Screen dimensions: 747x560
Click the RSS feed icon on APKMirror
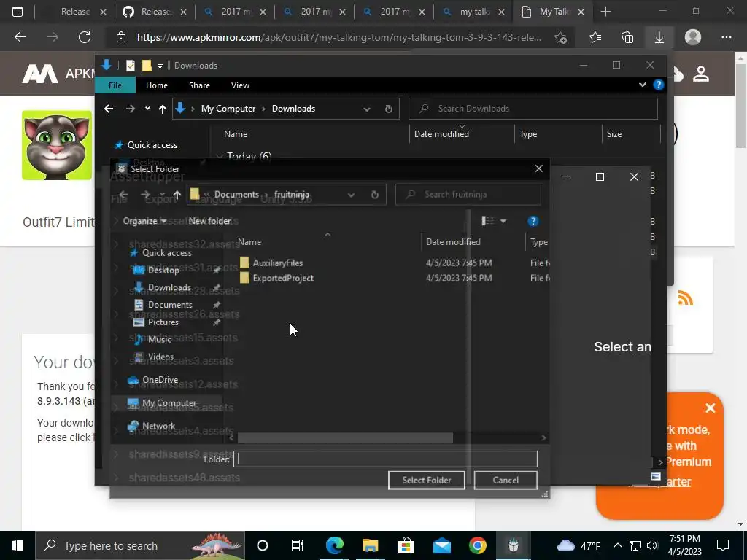685,298
